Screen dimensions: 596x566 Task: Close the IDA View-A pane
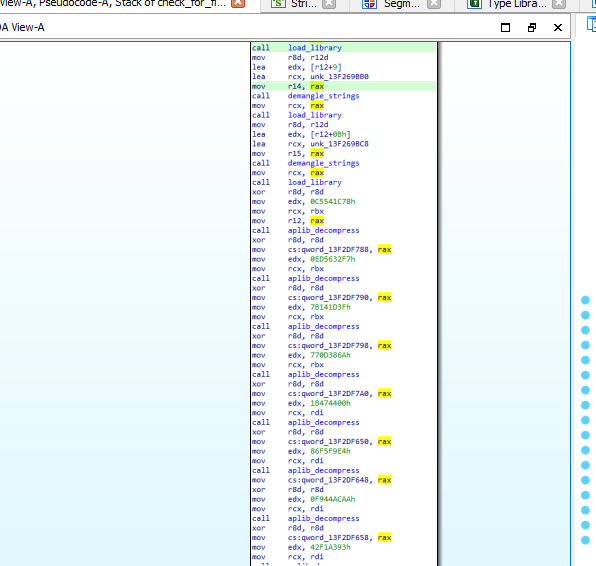558,27
